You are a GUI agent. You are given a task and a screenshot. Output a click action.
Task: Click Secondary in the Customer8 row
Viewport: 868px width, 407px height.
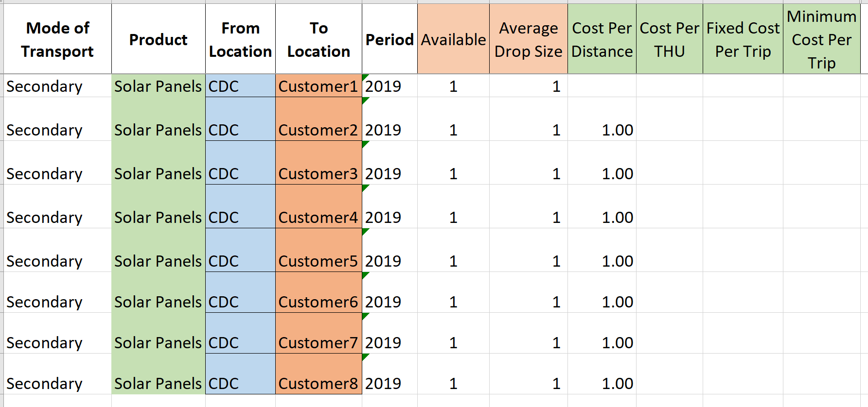tap(58, 374)
